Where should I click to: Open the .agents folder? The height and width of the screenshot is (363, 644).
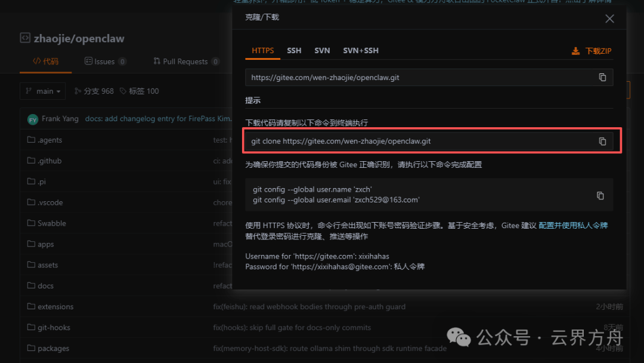49,140
